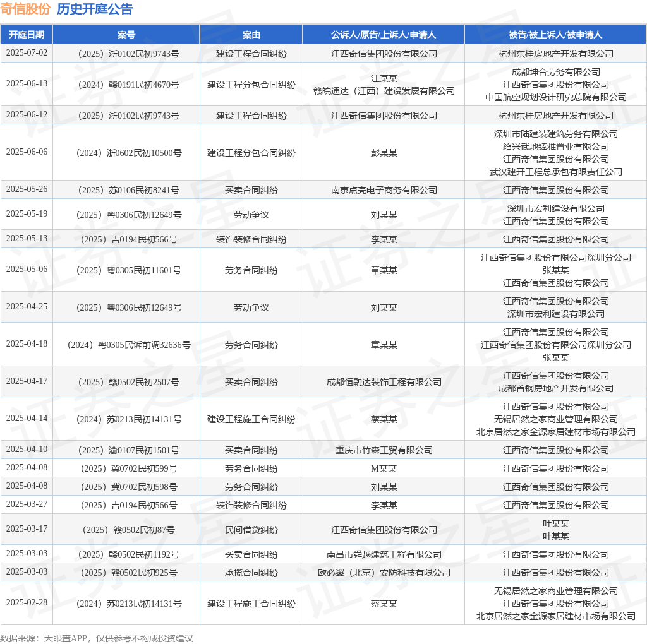The width and height of the screenshot is (647, 644).
Task: Select plaintiff 南昌市舜越建筑工程有限公司
Action: 384,554
